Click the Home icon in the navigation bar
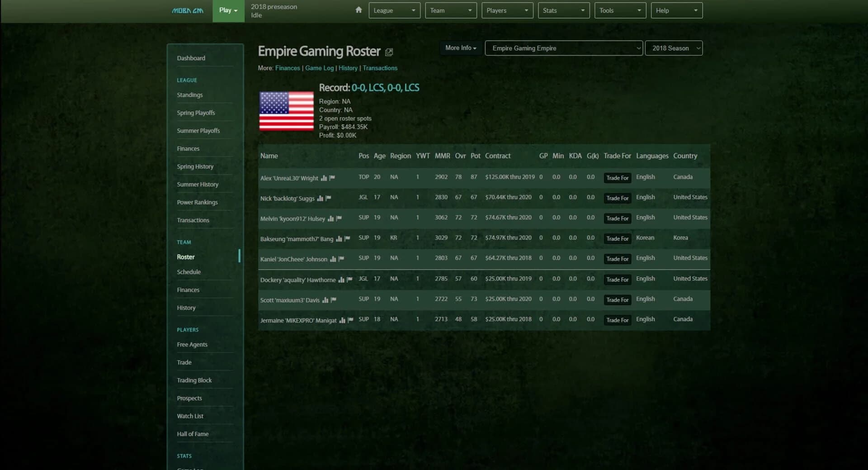 tap(358, 9)
